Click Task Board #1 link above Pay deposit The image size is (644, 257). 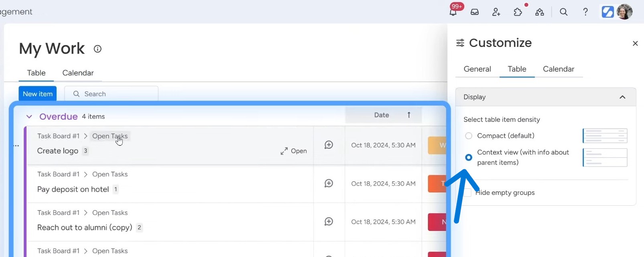(58, 174)
